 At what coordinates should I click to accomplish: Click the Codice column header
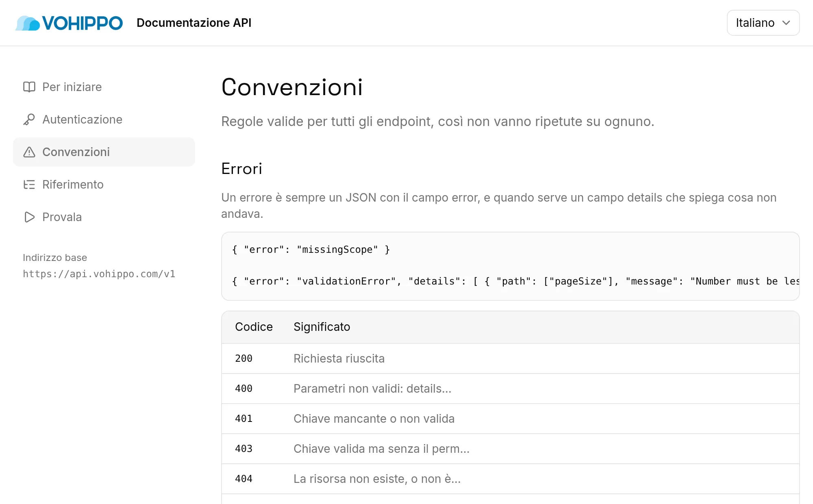254,327
